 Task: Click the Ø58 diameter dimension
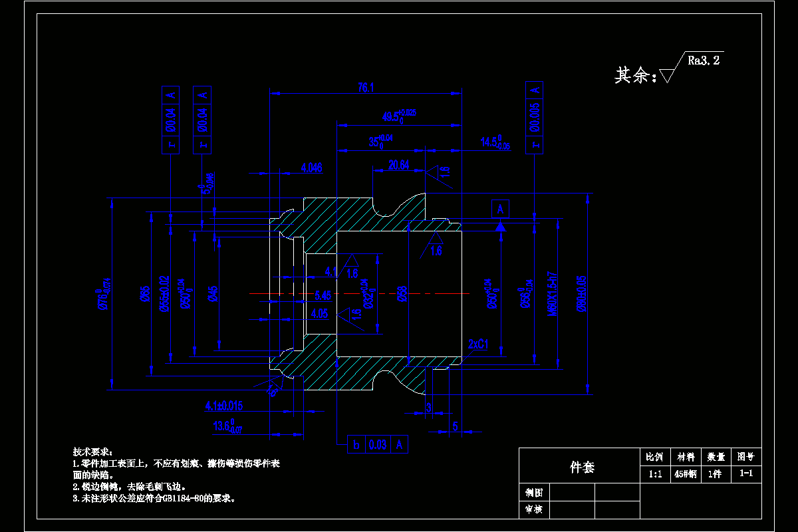tap(402, 293)
